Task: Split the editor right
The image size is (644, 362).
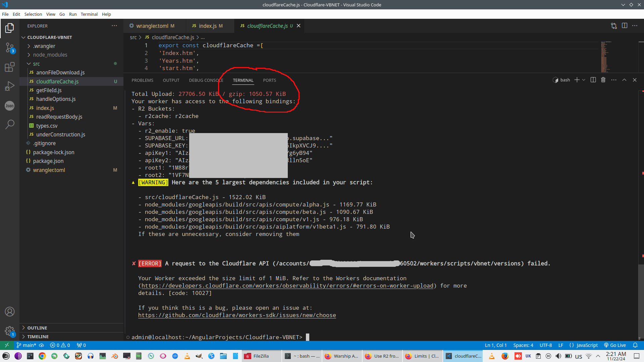Action: coord(624,26)
